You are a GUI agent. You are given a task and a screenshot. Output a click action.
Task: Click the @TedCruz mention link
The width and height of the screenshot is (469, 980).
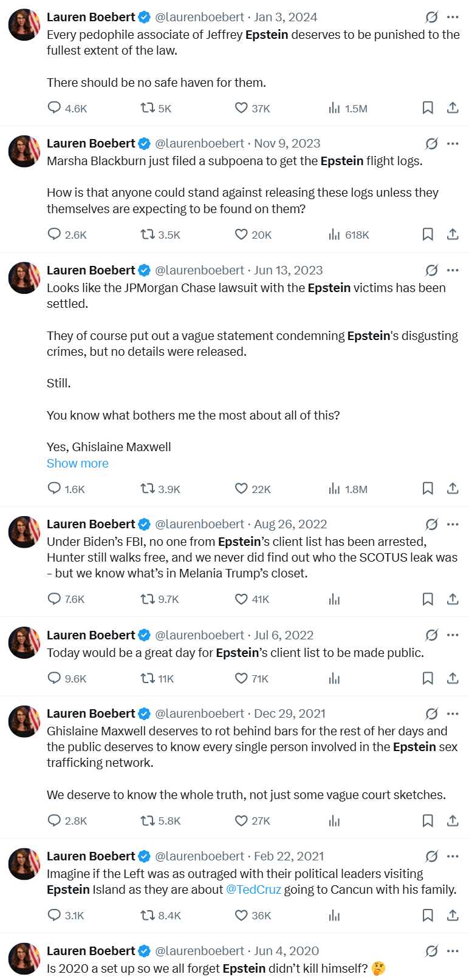tap(253, 890)
